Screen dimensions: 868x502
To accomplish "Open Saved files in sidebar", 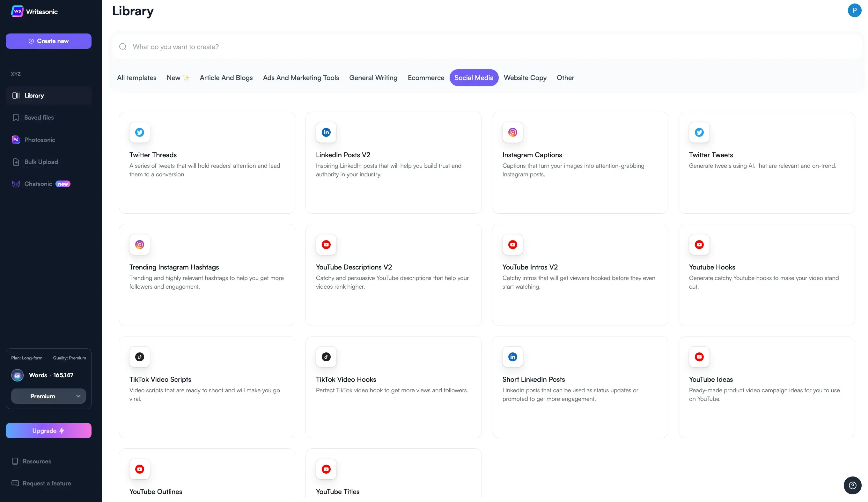I will [39, 117].
